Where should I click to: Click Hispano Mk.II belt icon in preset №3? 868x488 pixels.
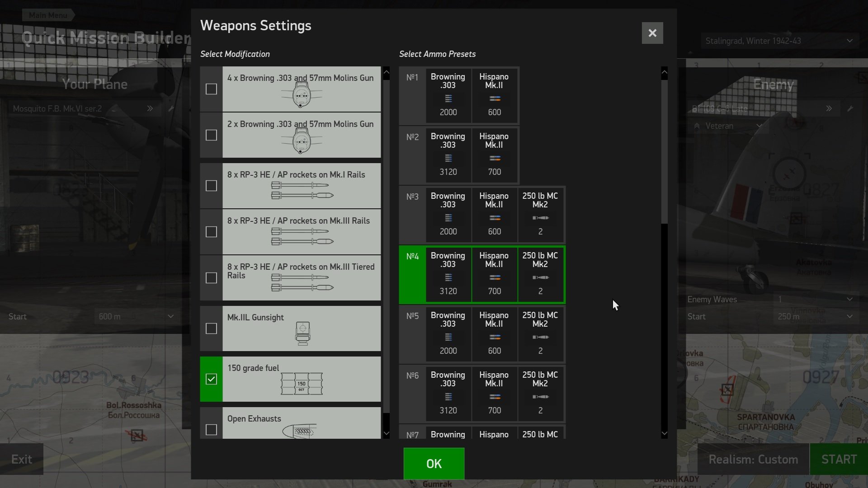pos(495,218)
